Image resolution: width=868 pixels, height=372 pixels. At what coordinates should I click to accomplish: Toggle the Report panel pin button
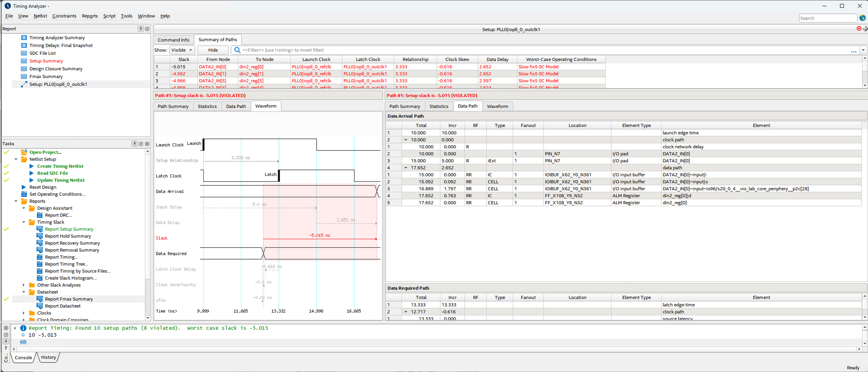coord(141,29)
